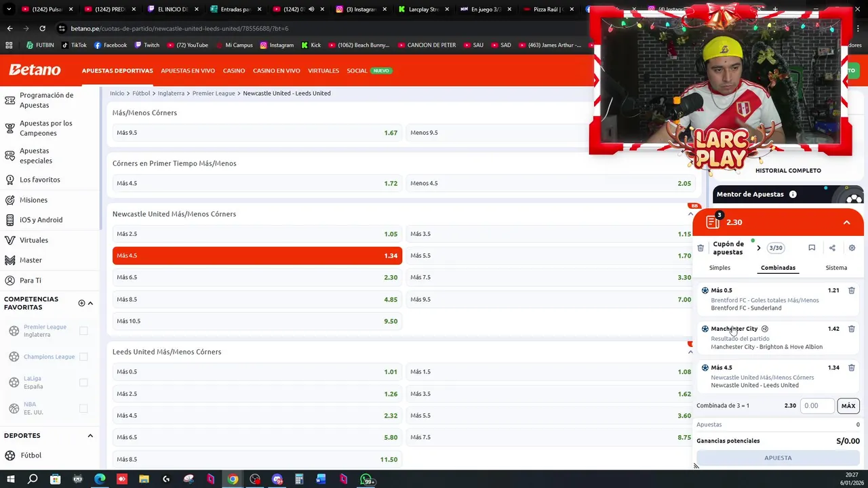This screenshot has height=488, width=868.
Task: Open File Explorer from the taskbar
Action: [144, 480]
